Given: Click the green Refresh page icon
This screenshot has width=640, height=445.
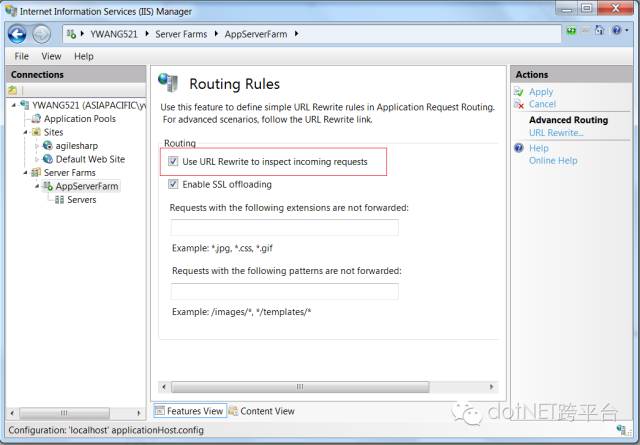Looking at the screenshot, I should (x=571, y=31).
